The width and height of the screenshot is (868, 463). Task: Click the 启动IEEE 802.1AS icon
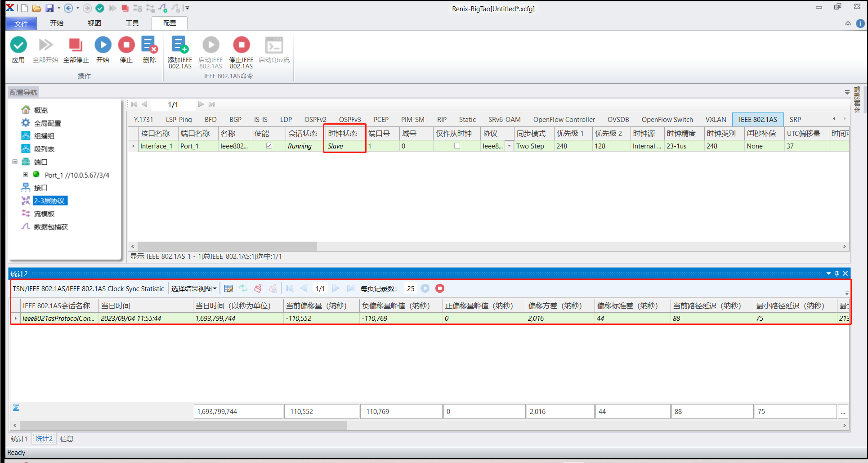[210, 45]
